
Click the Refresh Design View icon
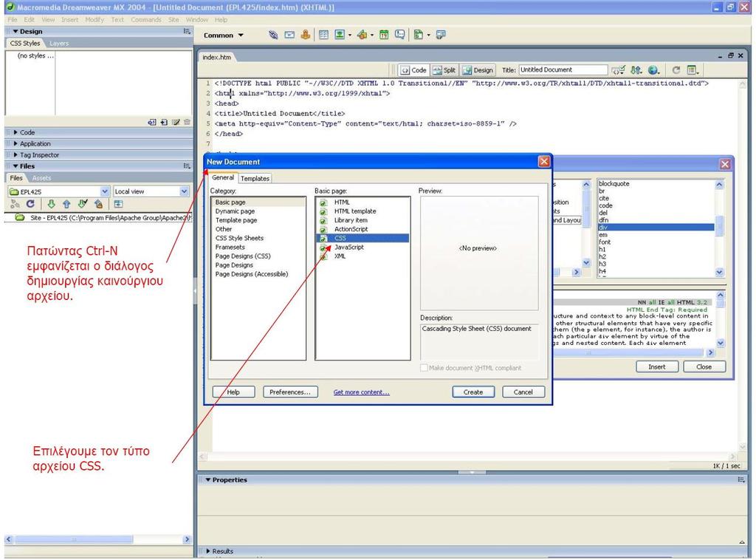[676, 70]
